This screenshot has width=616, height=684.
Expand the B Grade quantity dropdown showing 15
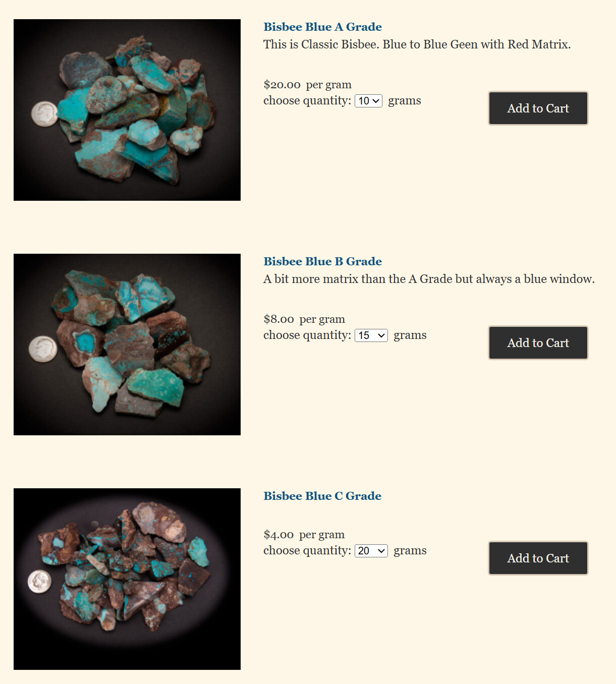[371, 335]
